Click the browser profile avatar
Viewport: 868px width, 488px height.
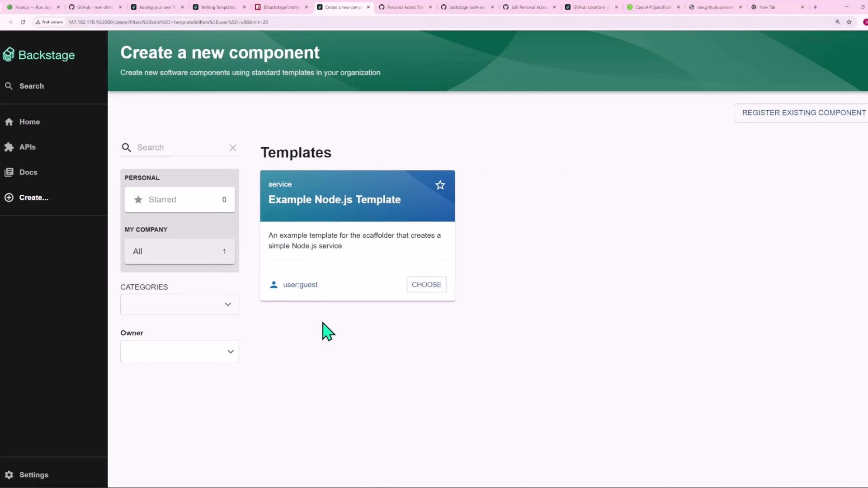pyautogui.click(x=865, y=22)
